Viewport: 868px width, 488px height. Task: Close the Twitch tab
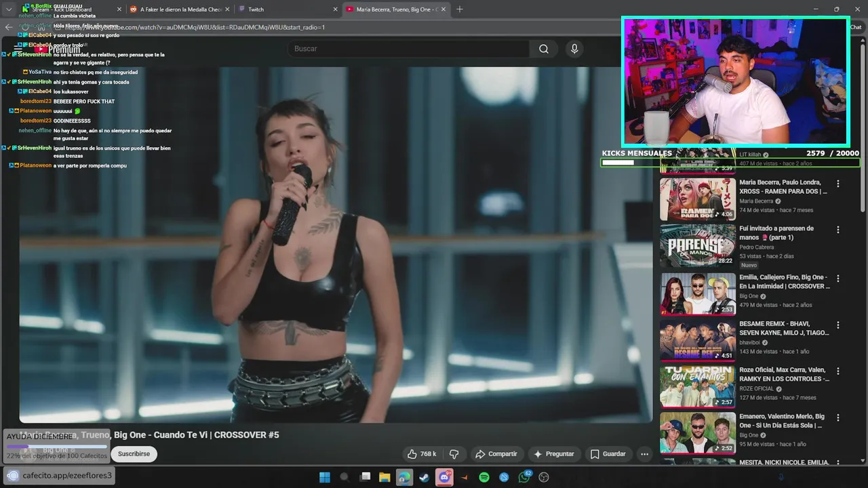(x=335, y=9)
